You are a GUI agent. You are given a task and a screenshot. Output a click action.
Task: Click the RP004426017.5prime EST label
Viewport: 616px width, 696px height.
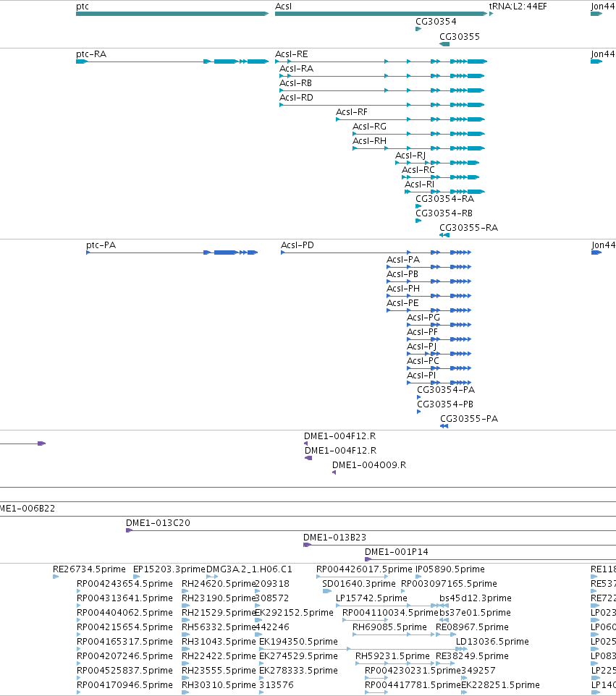[x=364, y=569]
